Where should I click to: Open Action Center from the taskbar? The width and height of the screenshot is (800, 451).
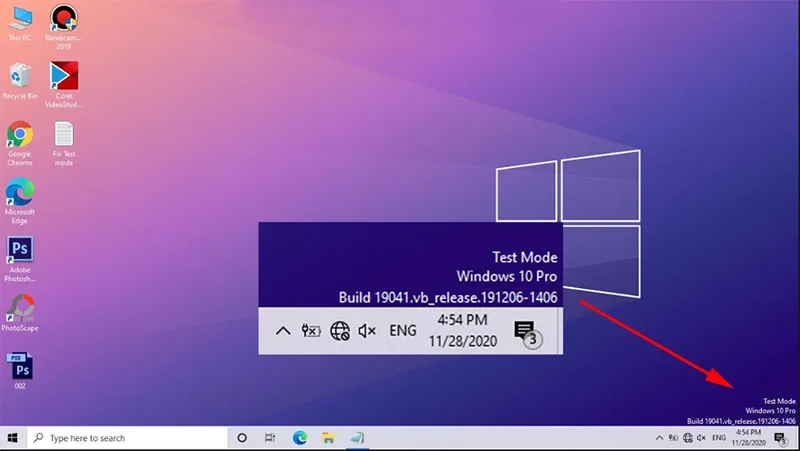point(780,438)
